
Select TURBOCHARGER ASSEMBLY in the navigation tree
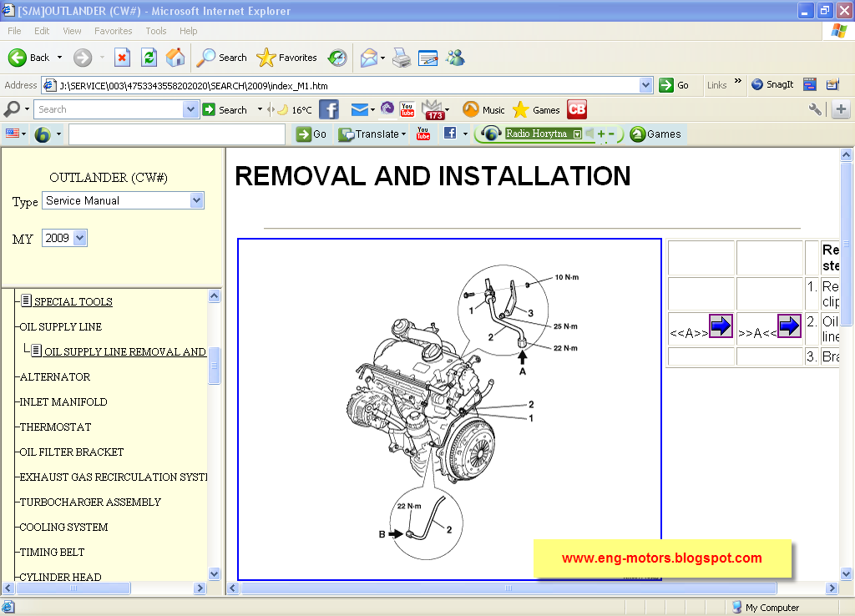click(90, 502)
